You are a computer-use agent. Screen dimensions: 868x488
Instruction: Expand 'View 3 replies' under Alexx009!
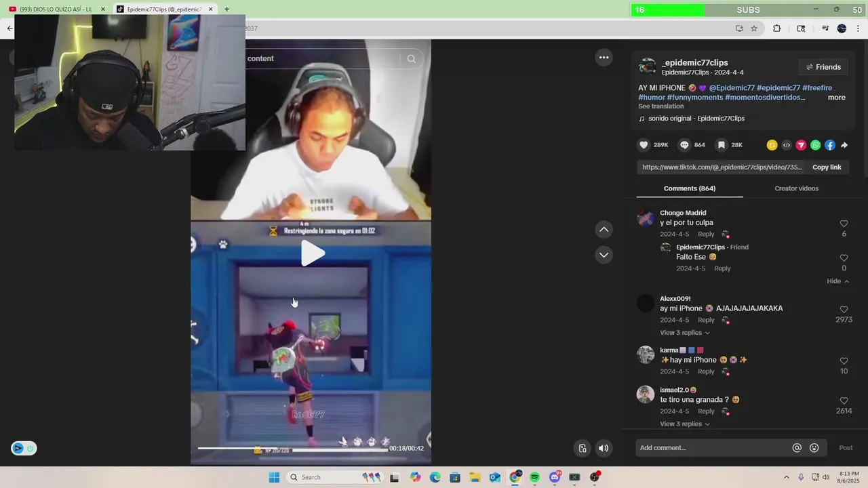point(684,333)
